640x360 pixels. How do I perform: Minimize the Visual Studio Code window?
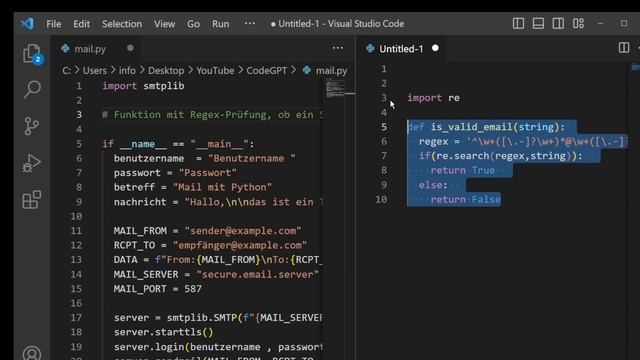click(600, 24)
